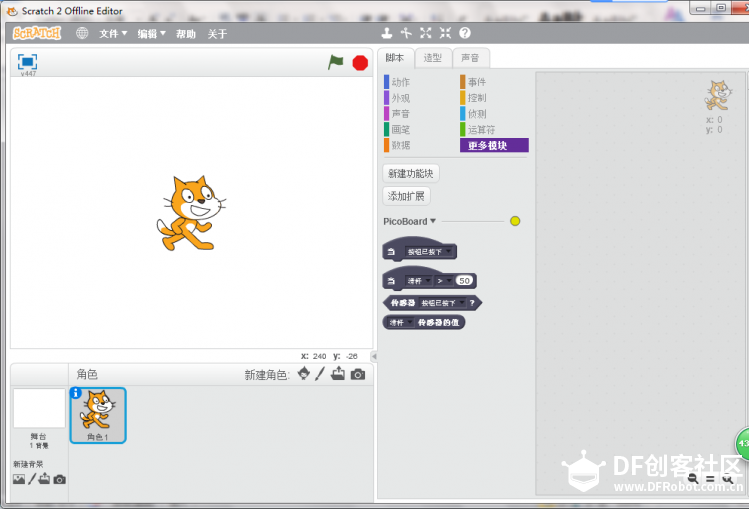Paint a new sprite with the brush icon
Viewport: 749px width, 509px height.
click(320, 374)
